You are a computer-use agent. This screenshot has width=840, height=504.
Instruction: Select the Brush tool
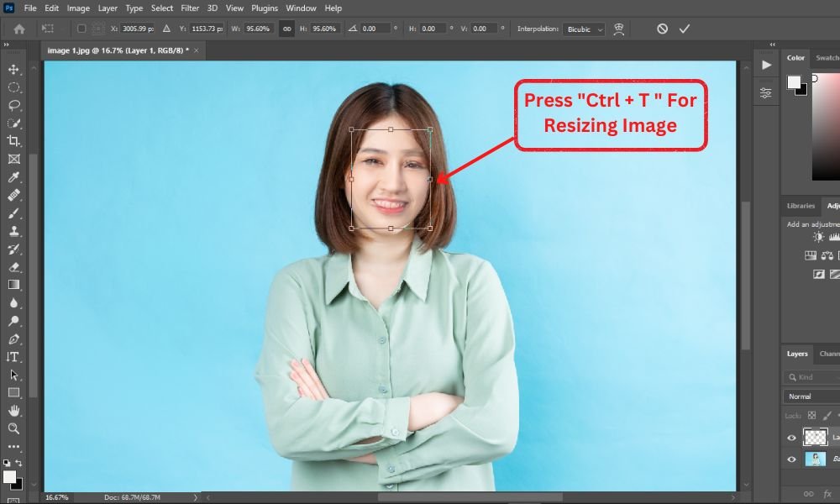coord(14,213)
